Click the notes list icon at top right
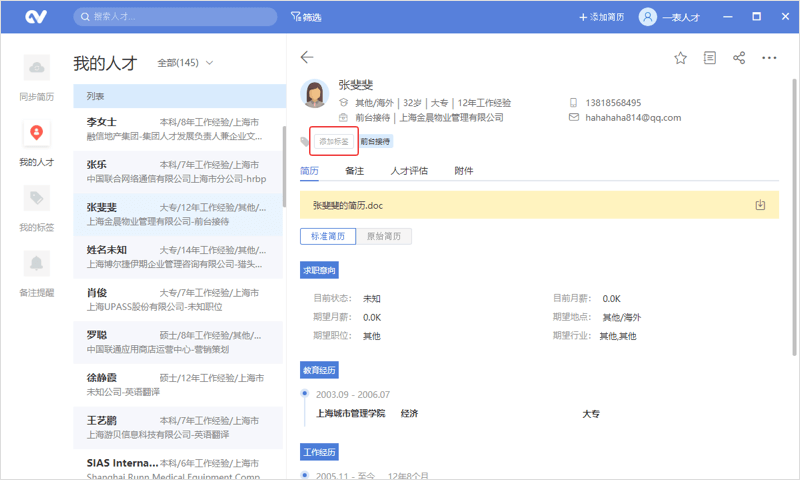800x480 pixels. coord(710,58)
